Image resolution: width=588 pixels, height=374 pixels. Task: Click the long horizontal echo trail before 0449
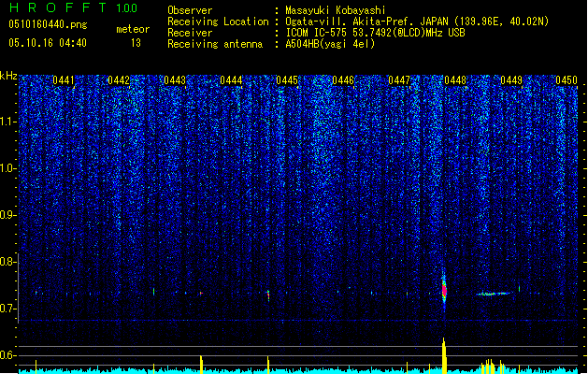pyautogui.click(x=494, y=294)
